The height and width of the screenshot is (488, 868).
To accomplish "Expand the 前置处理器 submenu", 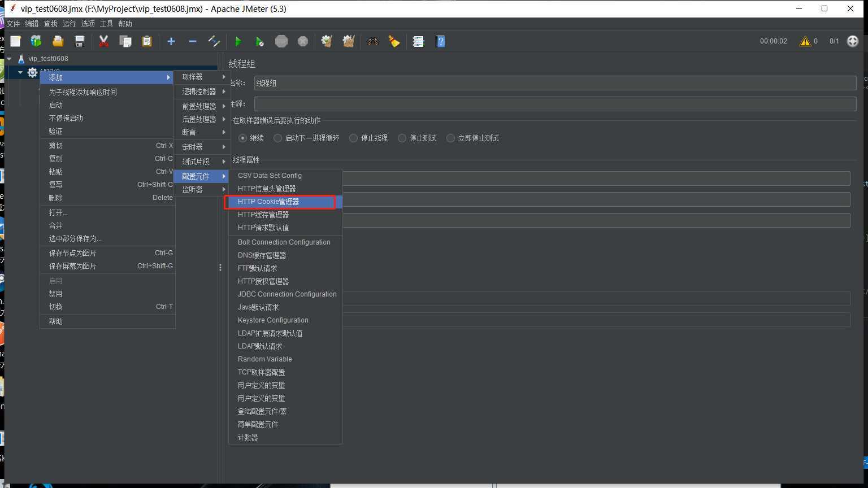I will 202,106.
